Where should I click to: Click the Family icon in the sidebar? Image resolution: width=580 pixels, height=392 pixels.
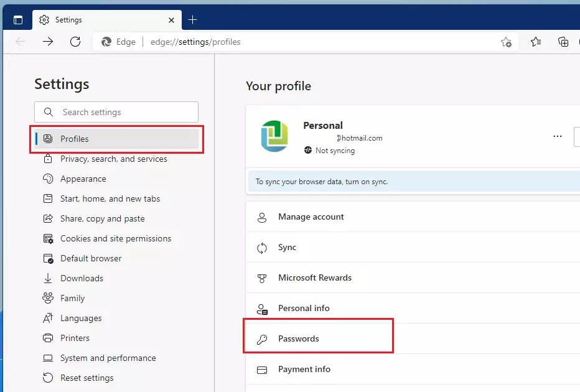pos(48,298)
